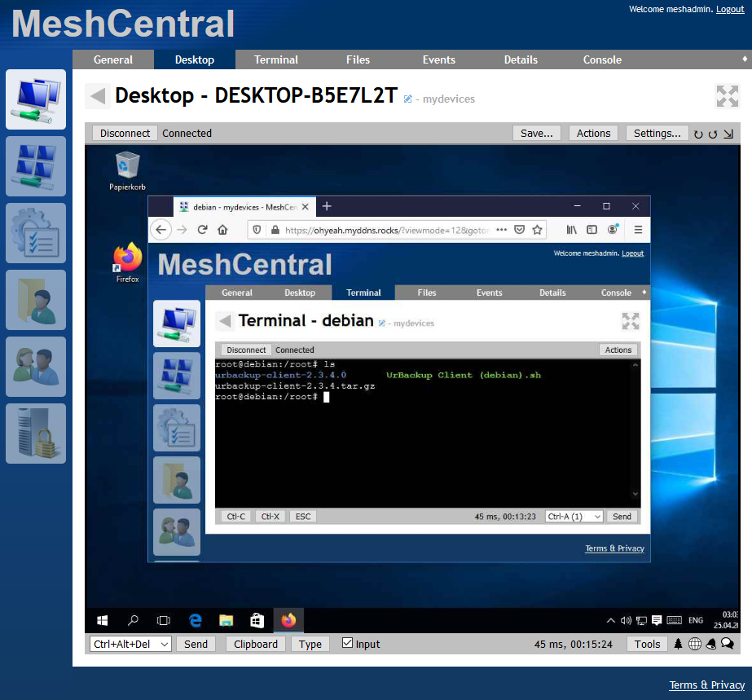Bookmark page with star in remote Firefox
Image resolution: width=752 pixels, height=700 pixels.
pyautogui.click(x=537, y=230)
